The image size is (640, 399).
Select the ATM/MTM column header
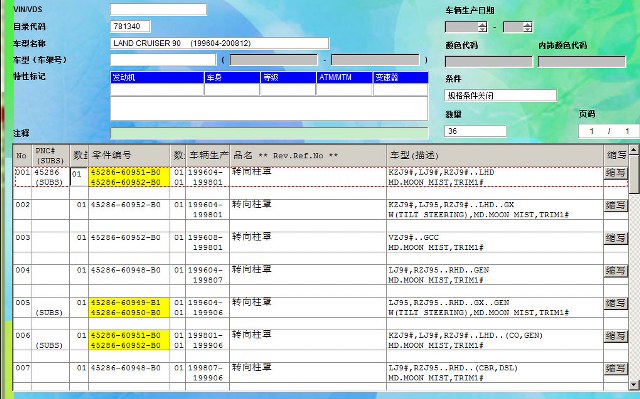click(344, 78)
